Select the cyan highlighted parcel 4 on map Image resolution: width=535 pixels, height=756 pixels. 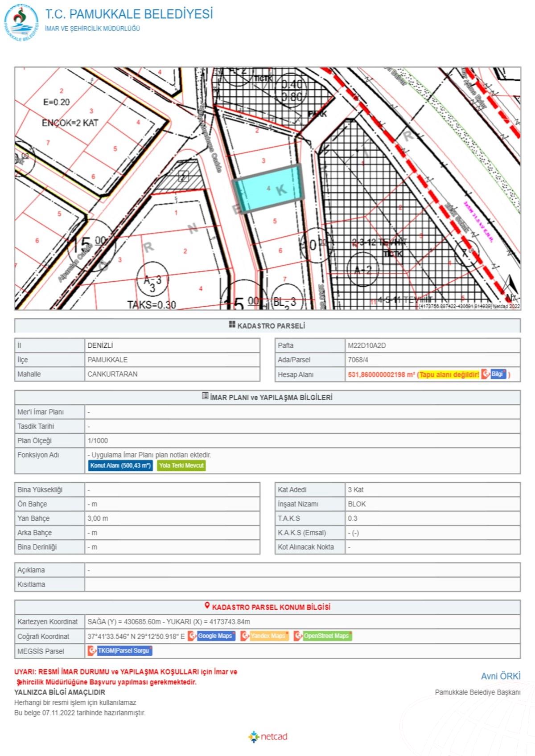pos(269,189)
